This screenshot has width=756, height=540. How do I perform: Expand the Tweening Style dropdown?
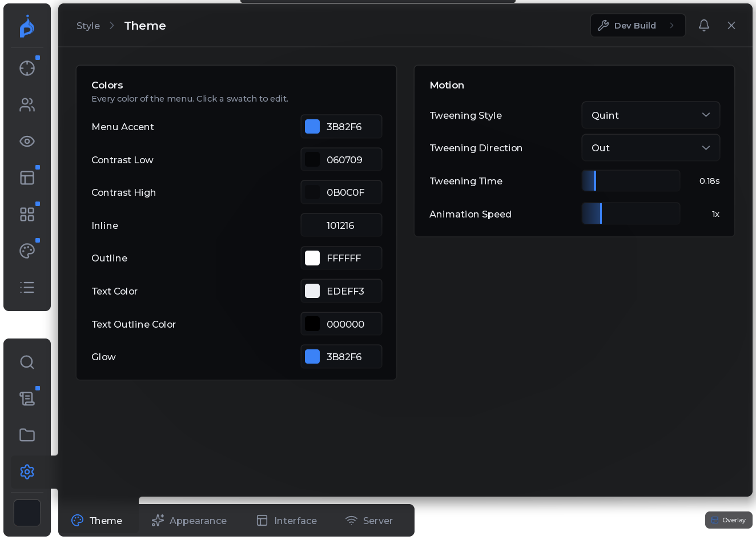(650, 115)
